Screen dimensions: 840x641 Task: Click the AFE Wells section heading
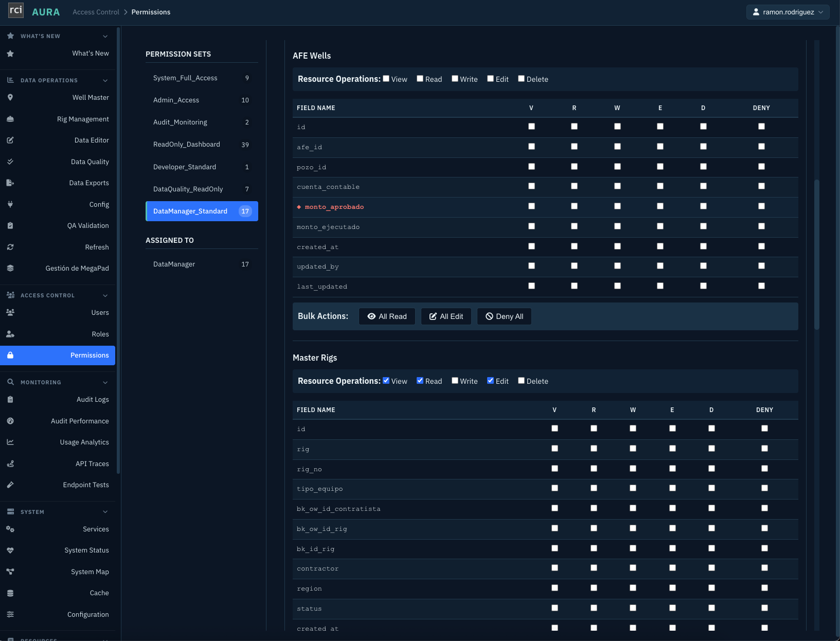312,56
